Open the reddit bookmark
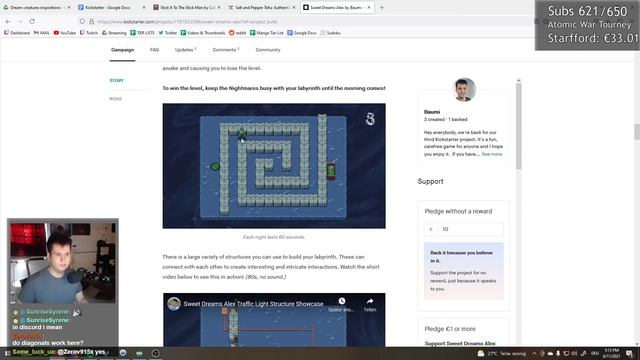Screen dimensions: 640x360 (238, 33)
